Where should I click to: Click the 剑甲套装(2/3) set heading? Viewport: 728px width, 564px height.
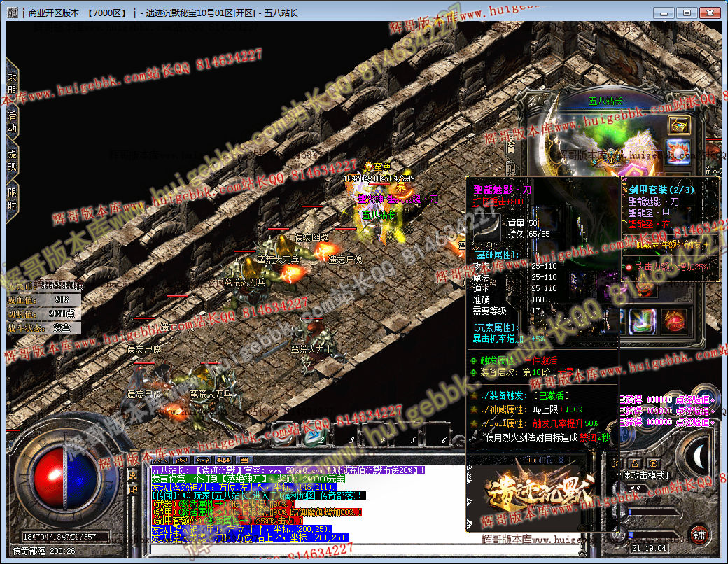tap(662, 190)
